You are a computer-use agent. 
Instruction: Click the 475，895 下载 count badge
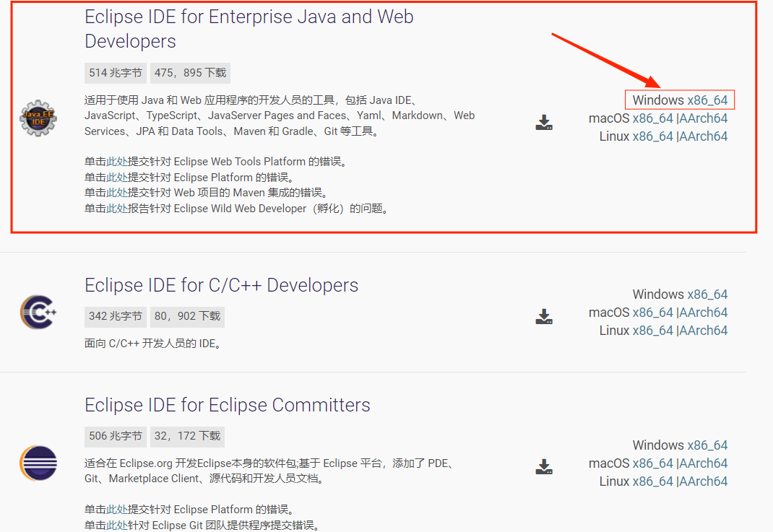(x=190, y=73)
